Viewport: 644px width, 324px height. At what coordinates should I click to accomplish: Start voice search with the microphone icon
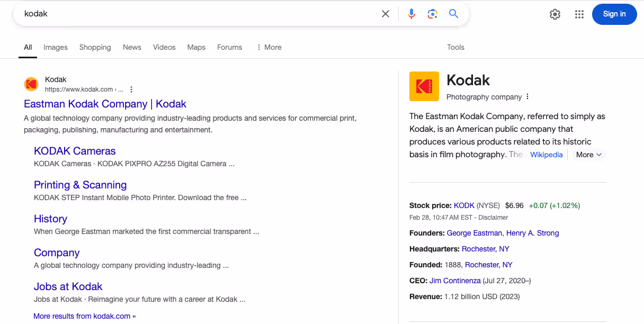coord(412,14)
